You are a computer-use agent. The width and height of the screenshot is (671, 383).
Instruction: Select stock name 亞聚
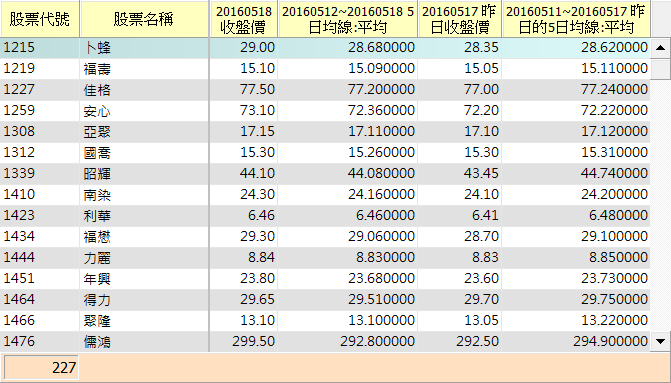click(97, 131)
